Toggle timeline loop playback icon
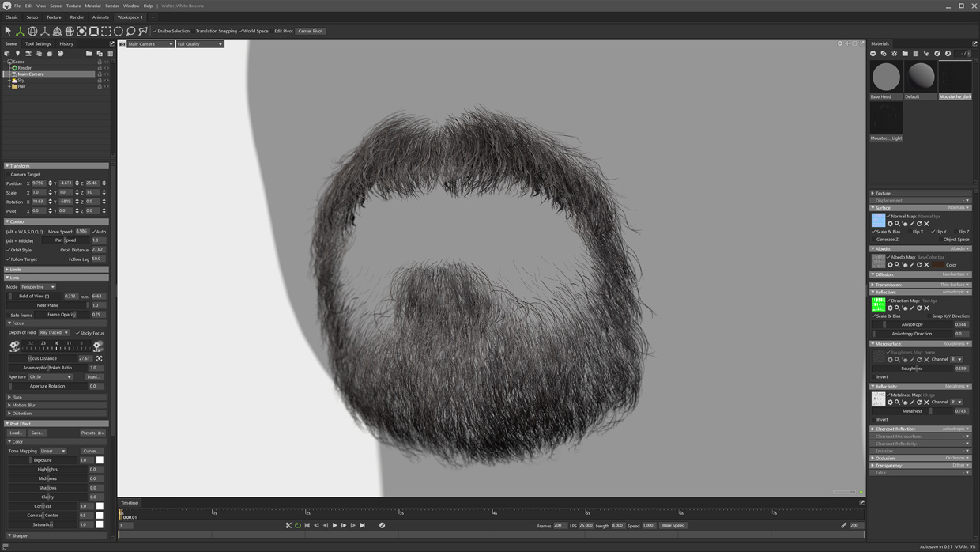This screenshot has height=552, width=980. coord(298,525)
